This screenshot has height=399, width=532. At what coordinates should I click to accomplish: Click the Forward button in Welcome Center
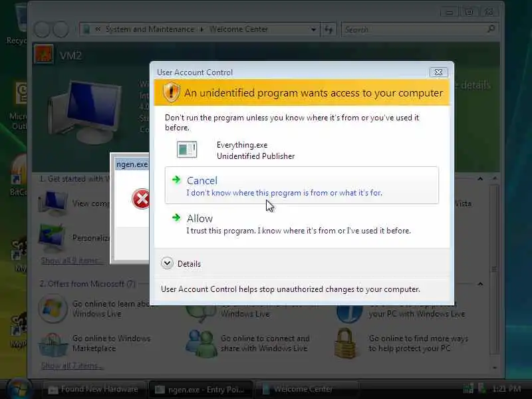pos(61,29)
